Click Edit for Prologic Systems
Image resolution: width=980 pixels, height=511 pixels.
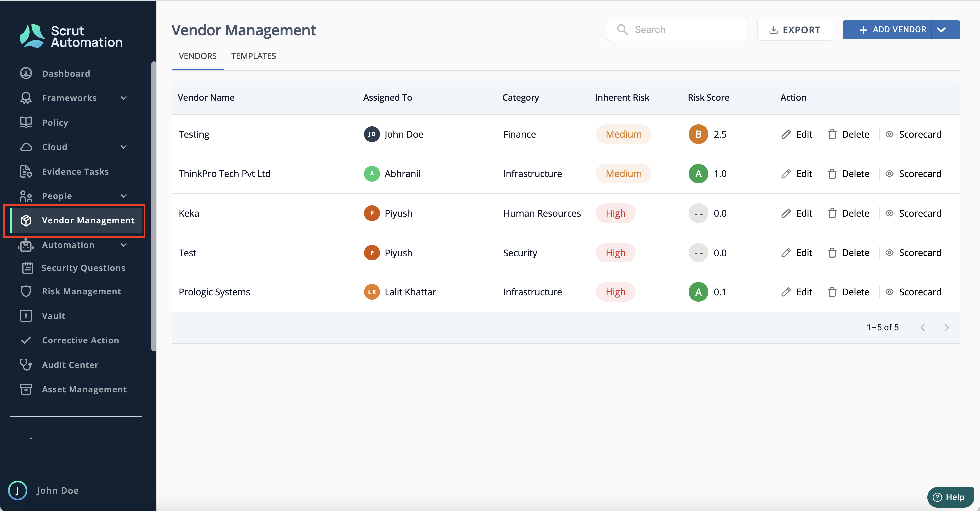(x=797, y=292)
